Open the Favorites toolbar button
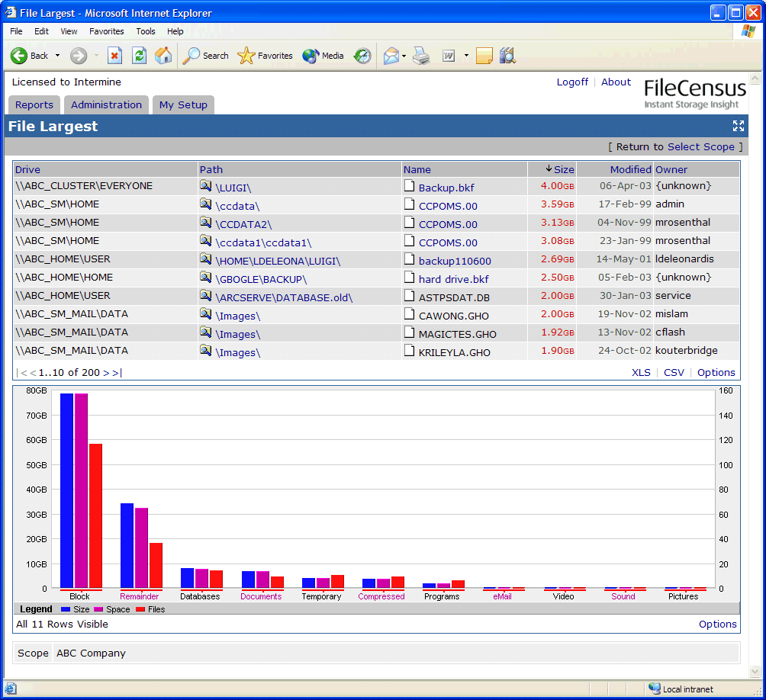Viewport: 766px width, 700px height. point(266,56)
